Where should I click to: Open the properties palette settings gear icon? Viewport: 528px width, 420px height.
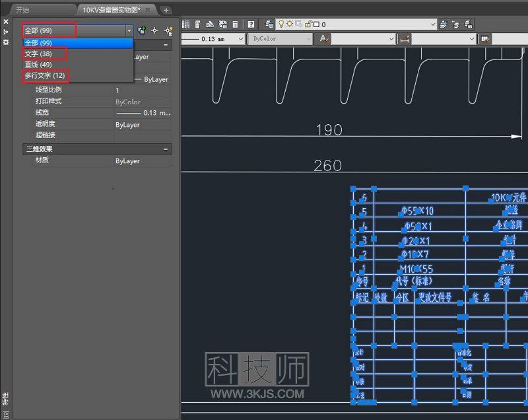click(6, 42)
